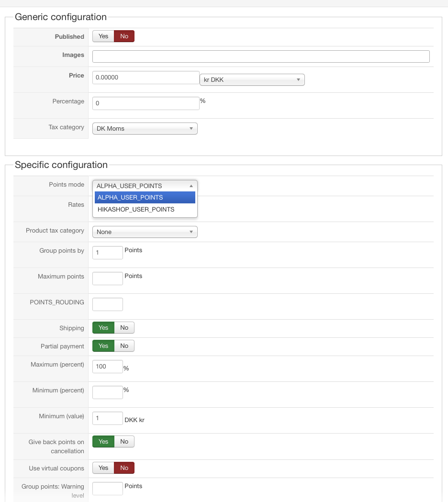Screen dimensions: 448x502
Task: Enable Use virtual coupons with Yes
Action: click(x=103, y=468)
